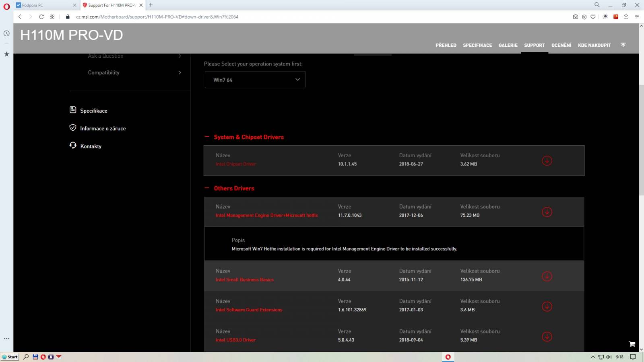Expand the Ask a Question entry
This screenshot has width=644, height=362.
134,56
